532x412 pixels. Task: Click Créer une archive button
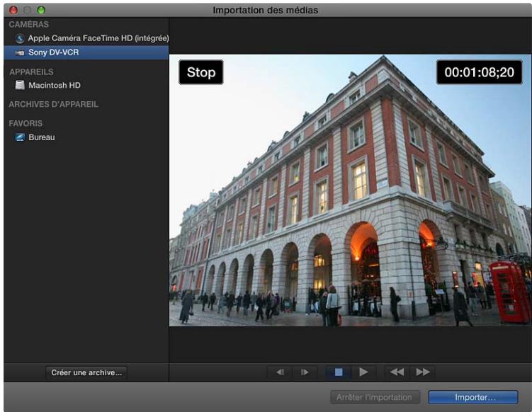[86, 372]
